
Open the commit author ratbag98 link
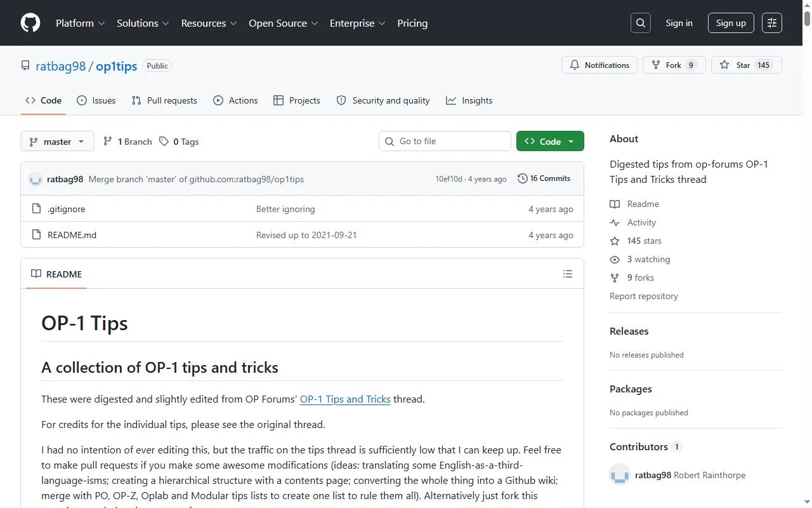pyautogui.click(x=65, y=179)
